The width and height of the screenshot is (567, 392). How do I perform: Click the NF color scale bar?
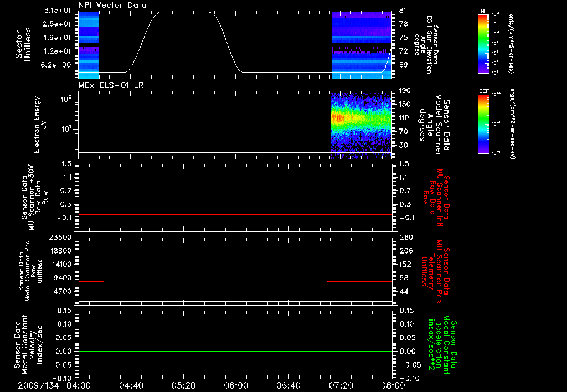click(x=484, y=44)
